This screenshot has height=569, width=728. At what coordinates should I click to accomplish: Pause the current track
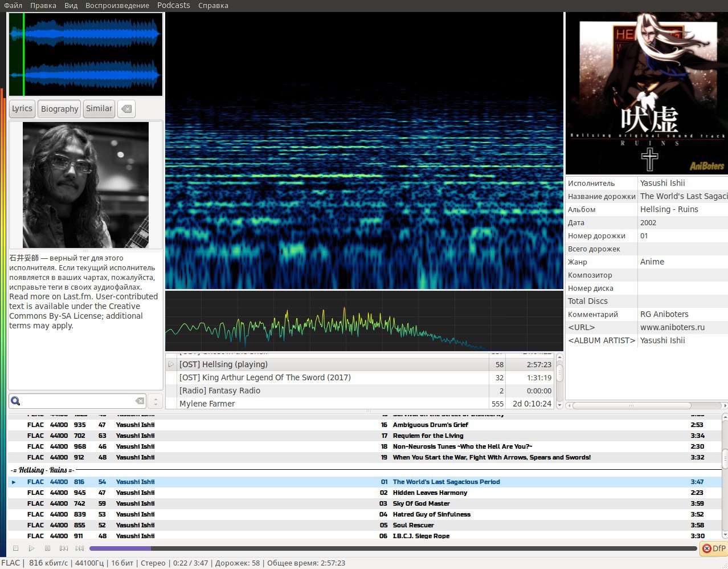[x=47, y=548]
